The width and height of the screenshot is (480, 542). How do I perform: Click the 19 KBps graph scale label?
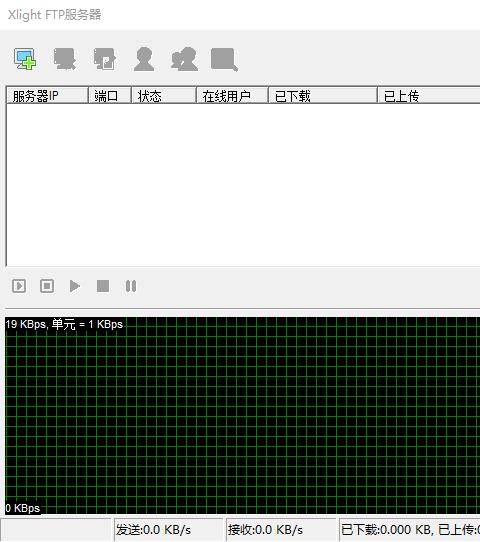64,324
